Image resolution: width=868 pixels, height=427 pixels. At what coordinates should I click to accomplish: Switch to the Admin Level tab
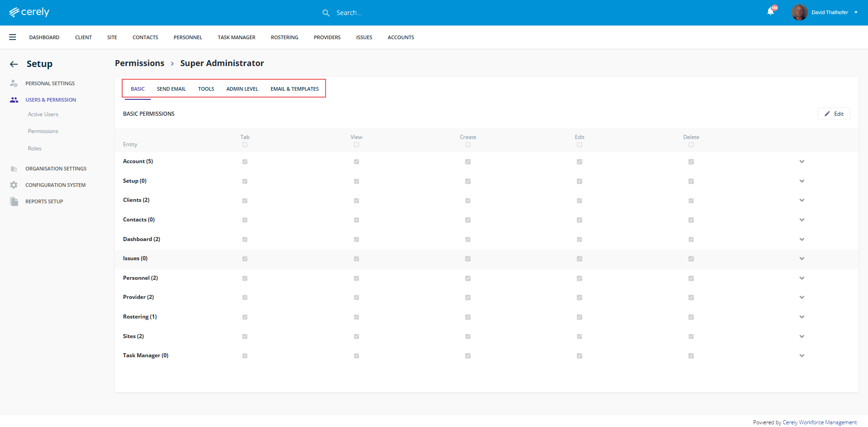[242, 89]
